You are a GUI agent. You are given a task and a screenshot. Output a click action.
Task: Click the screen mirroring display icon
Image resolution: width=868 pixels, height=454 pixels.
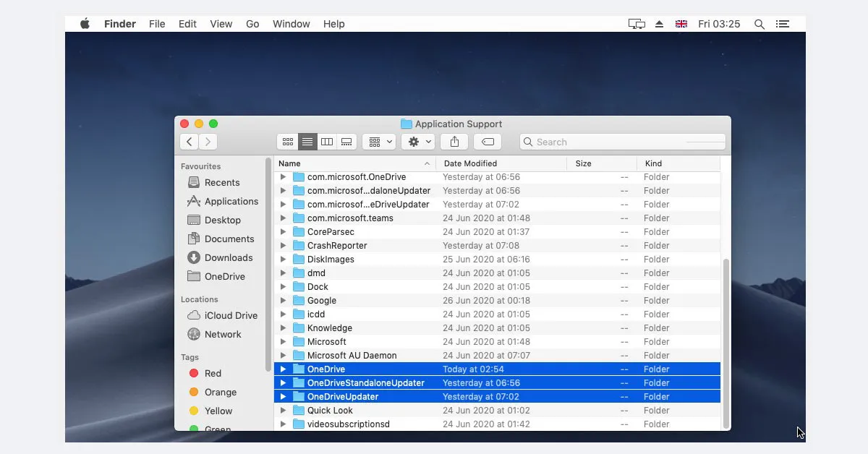coord(637,24)
